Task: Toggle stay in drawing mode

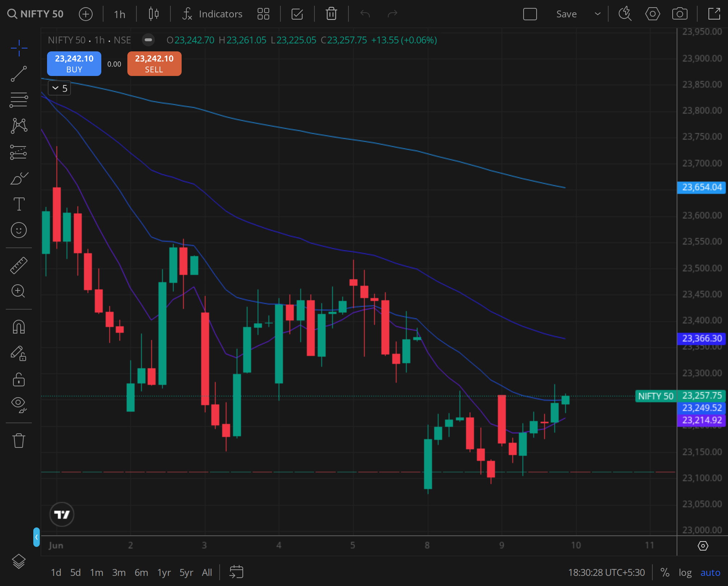Action: (19, 353)
